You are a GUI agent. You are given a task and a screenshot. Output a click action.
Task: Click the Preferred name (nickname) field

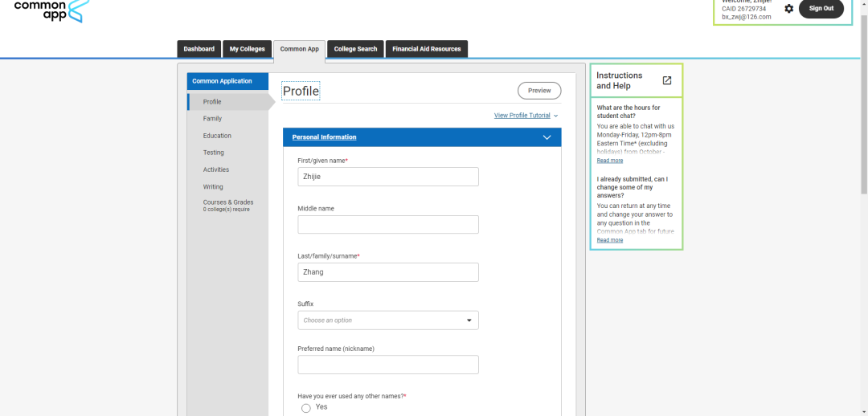coord(388,365)
